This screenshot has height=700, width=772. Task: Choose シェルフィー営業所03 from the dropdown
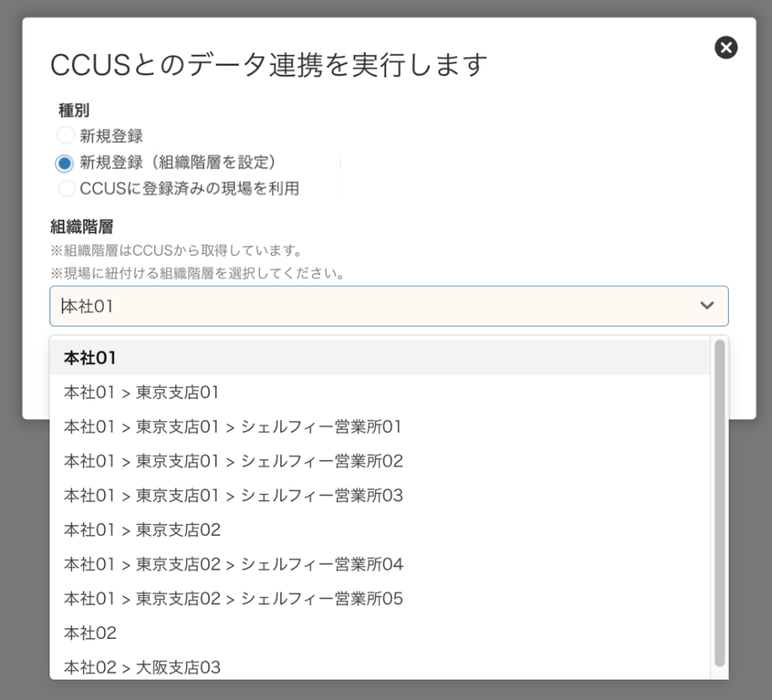tap(232, 495)
